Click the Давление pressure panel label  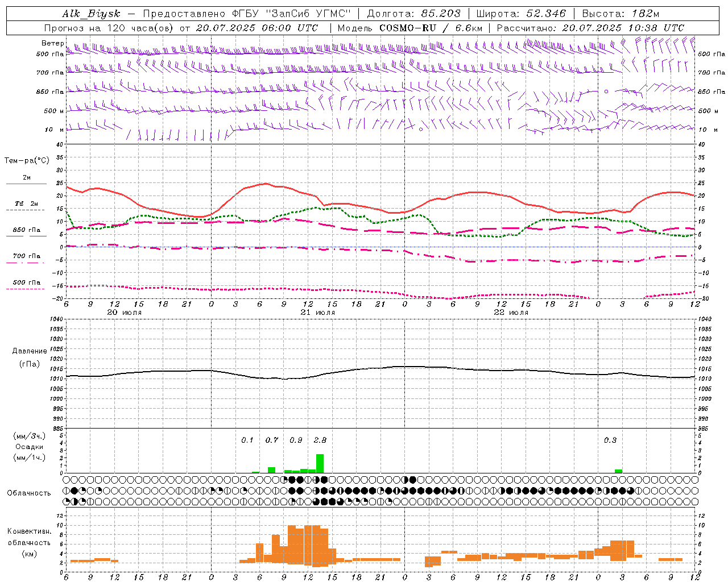click(x=30, y=351)
